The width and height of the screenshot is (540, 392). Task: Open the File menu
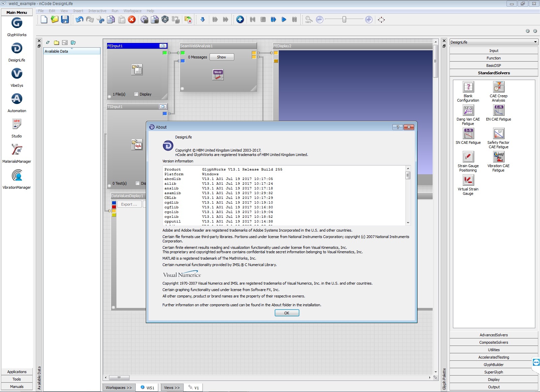[x=41, y=11]
